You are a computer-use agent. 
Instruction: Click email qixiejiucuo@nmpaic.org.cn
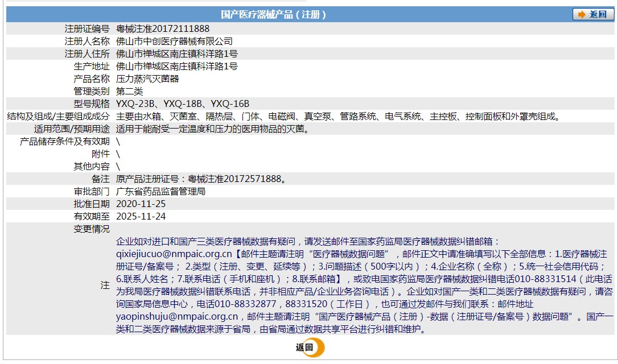[174, 254]
